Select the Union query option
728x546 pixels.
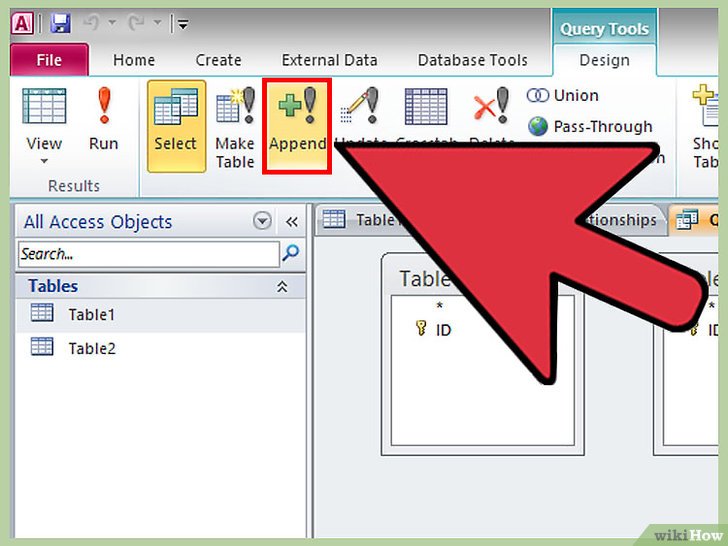click(563, 95)
